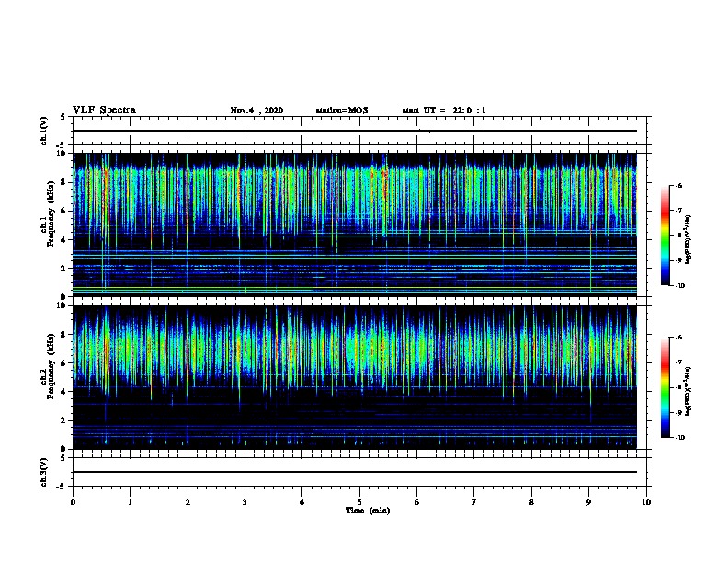Click the "10" label ending the time axis

(646, 501)
